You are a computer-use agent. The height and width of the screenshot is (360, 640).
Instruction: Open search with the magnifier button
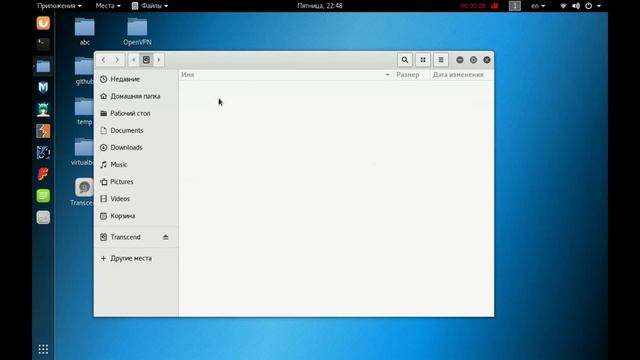tap(404, 60)
